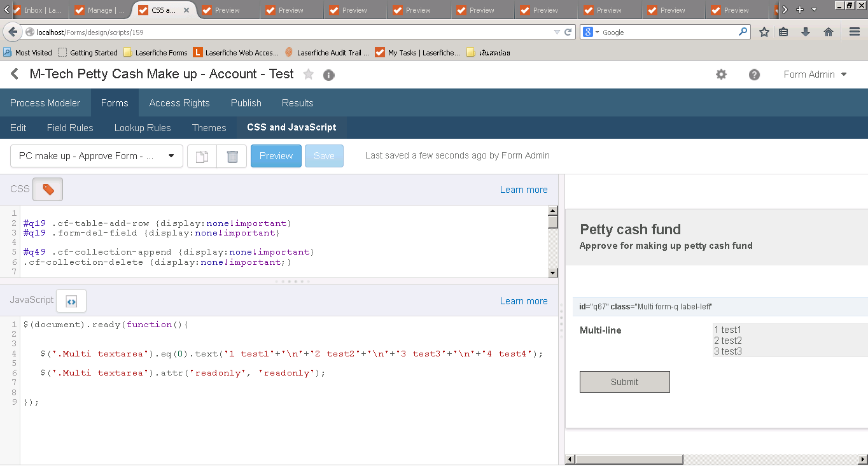Screen dimensions: 868x471
Task: Go to the Themes tab
Action: [x=209, y=128]
